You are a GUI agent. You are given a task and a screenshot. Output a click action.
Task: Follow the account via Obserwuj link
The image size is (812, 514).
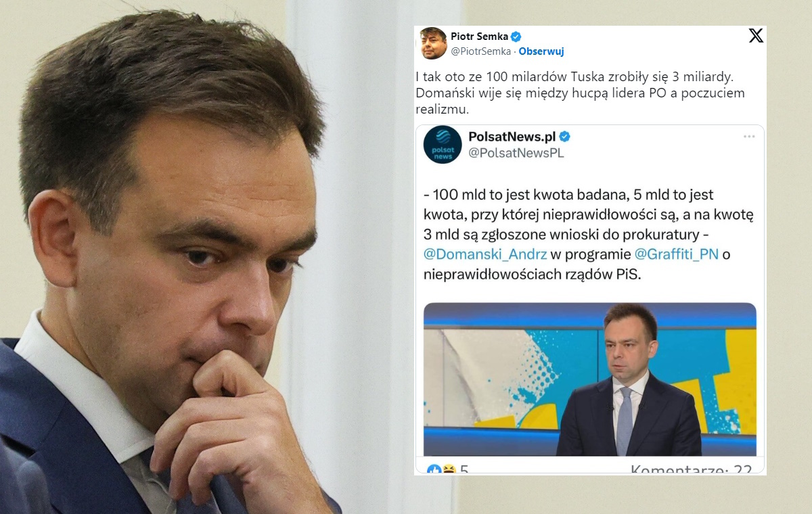tap(541, 51)
